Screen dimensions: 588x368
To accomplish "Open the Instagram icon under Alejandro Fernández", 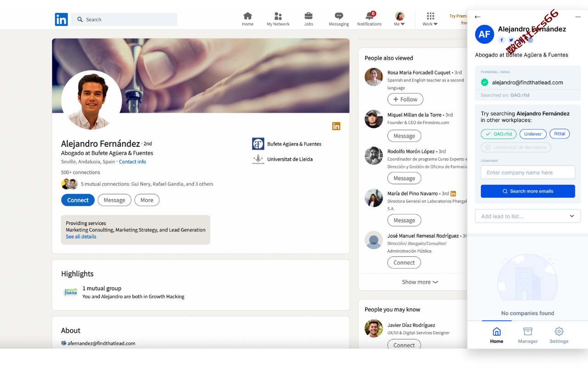I will (x=530, y=40).
